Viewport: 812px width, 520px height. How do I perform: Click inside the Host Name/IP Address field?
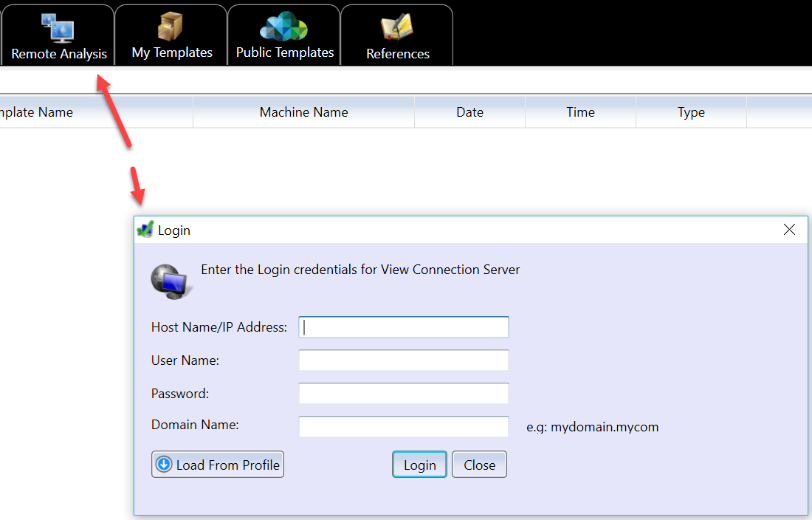[x=403, y=326]
